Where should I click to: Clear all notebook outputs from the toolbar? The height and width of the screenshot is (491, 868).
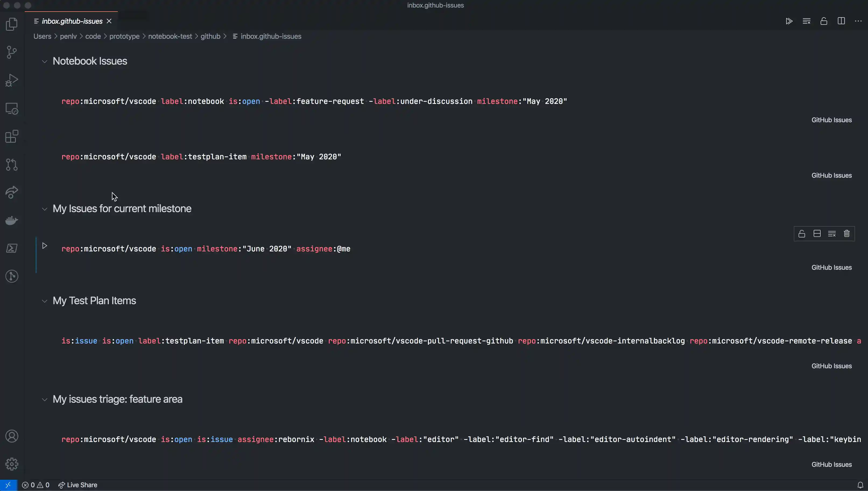(x=806, y=21)
